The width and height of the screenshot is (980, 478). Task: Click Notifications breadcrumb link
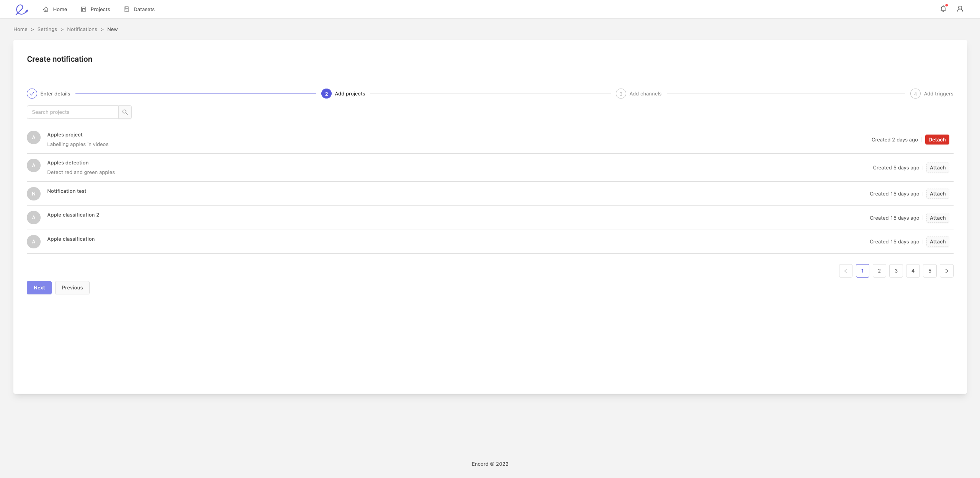point(82,29)
